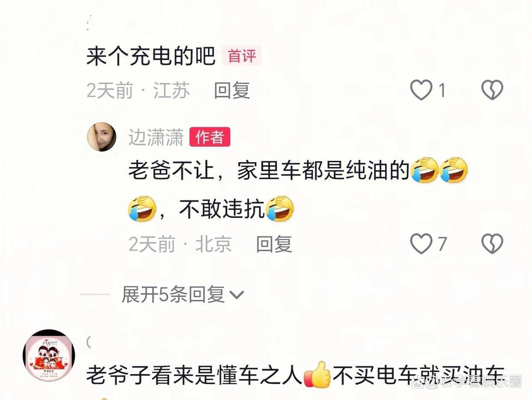
Task: Tap the 首评 first-comment badge
Action: coord(242,56)
